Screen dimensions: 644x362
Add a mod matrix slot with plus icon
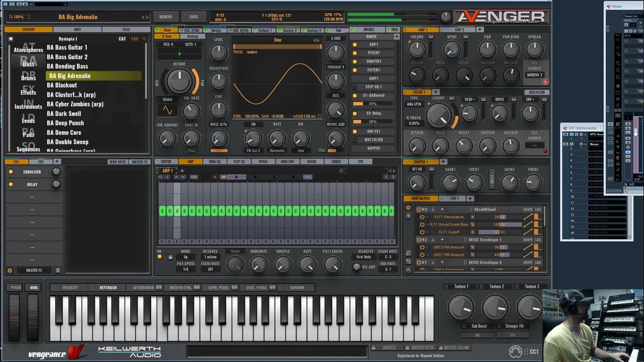click(408, 216)
